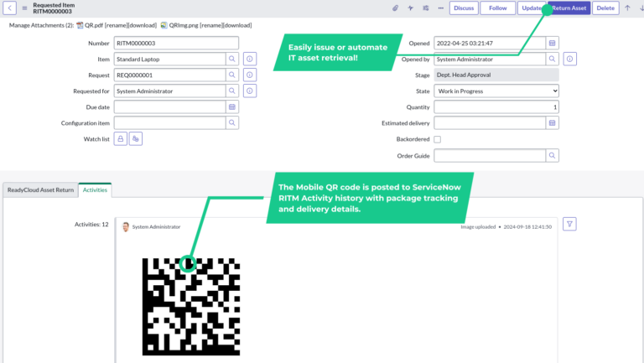Click the uploaded QR code image
This screenshot has height=363, width=644.
pyautogui.click(x=191, y=306)
